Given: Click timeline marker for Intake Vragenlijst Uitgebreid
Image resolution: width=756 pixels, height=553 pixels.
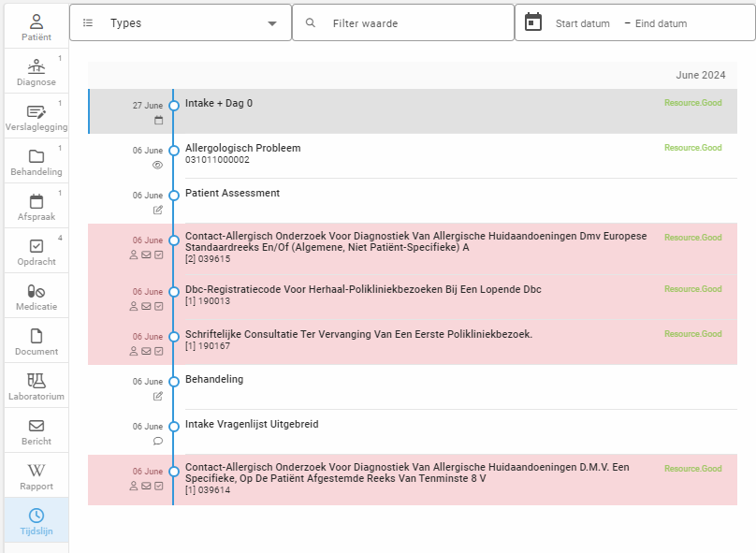Looking at the screenshot, I should pos(174,427).
